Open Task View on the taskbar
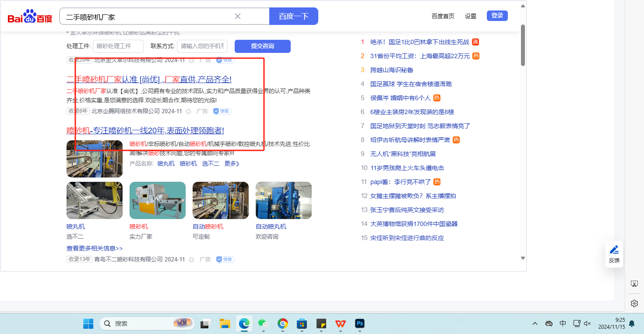The image size is (644, 334). pyautogui.click(x=205, y=324)
